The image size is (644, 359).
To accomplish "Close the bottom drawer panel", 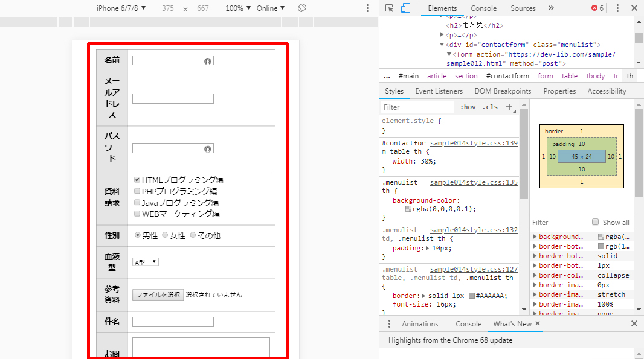I will click(634, 324).
